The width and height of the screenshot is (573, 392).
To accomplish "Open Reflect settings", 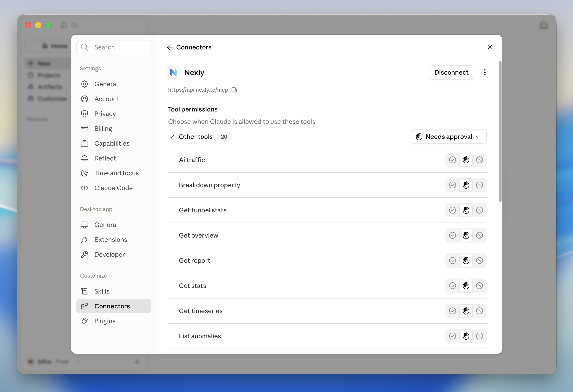I will point(114,158).
